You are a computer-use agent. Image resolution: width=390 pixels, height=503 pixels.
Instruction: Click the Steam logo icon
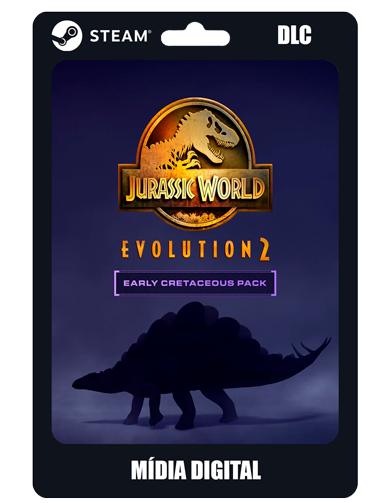pyautogui.click(x=66, y=36)
